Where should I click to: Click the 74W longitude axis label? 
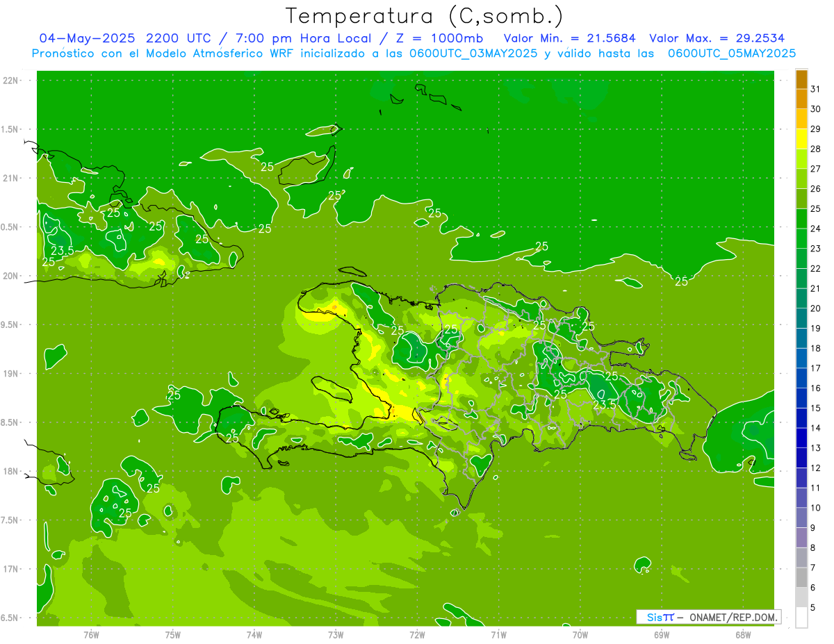pos(254,634)
